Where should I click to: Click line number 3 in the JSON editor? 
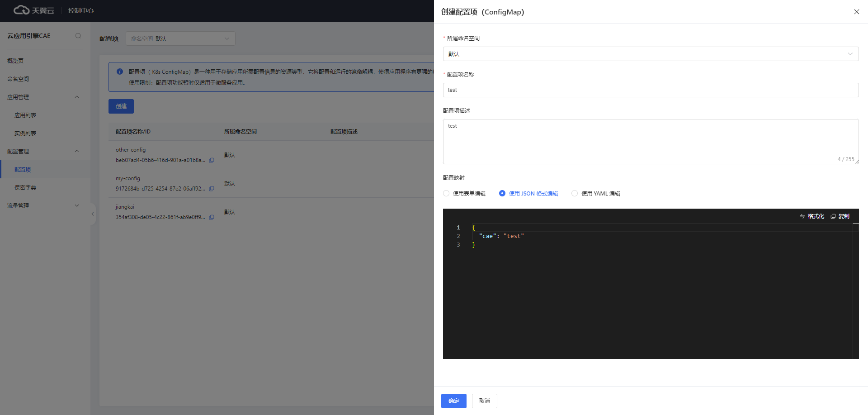[458, 245]
